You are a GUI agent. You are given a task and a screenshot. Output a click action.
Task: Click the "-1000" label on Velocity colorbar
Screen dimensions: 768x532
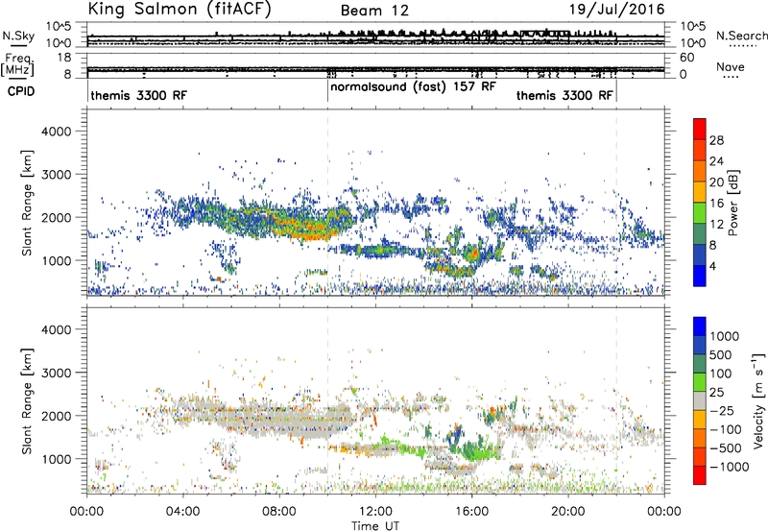[x=729, y=467]
